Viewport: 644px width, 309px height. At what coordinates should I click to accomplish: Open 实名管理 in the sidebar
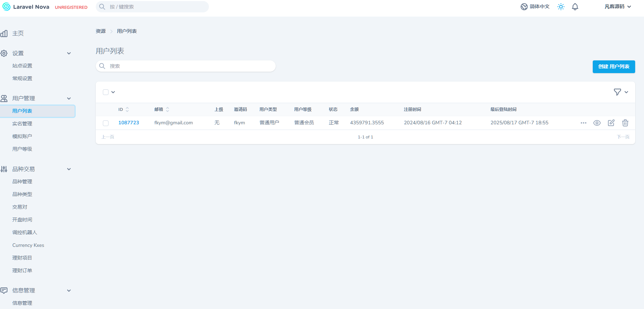coord(22,124)
